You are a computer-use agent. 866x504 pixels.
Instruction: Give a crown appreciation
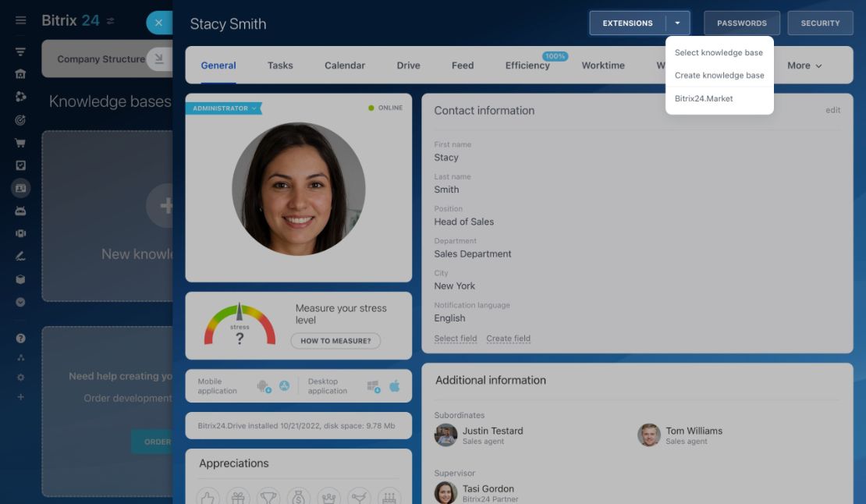328,498
